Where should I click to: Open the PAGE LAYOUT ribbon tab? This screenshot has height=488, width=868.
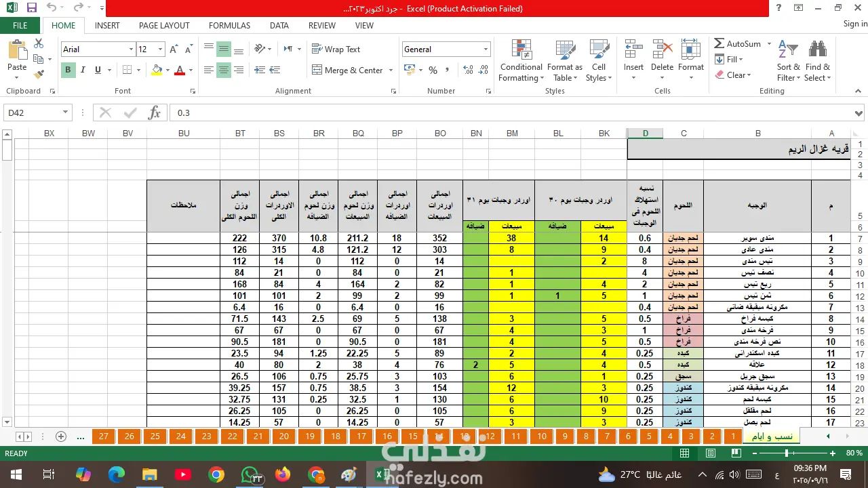coord(164,26)
